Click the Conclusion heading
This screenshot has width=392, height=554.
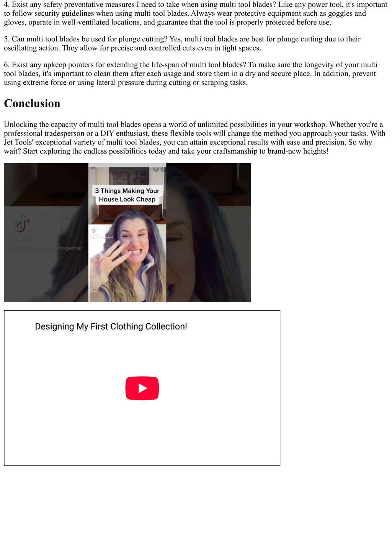[32, 103]
